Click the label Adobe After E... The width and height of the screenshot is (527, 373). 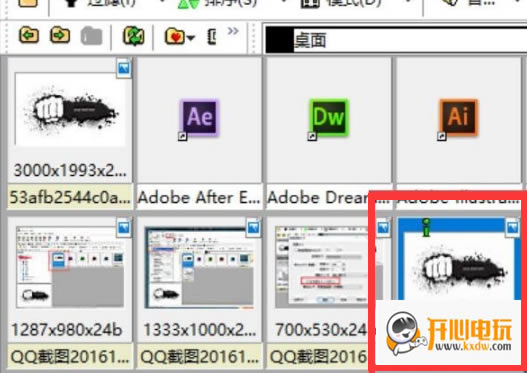click(199, 197)
